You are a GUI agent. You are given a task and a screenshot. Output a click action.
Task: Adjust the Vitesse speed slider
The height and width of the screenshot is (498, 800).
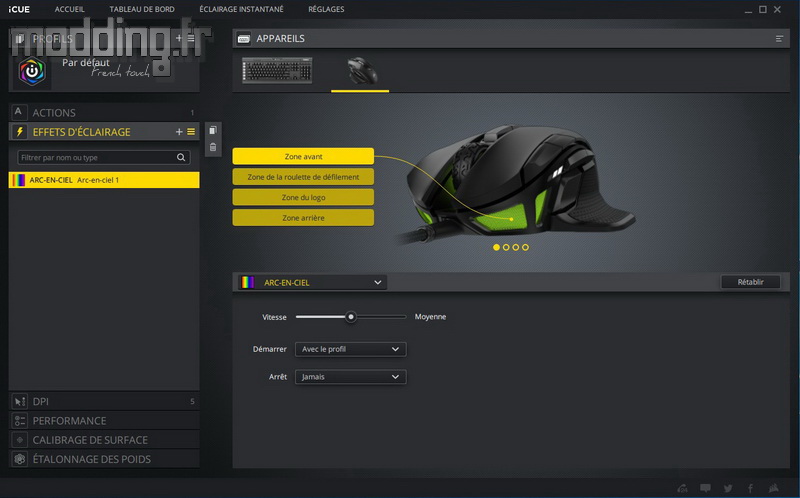(x=351, y=317)
